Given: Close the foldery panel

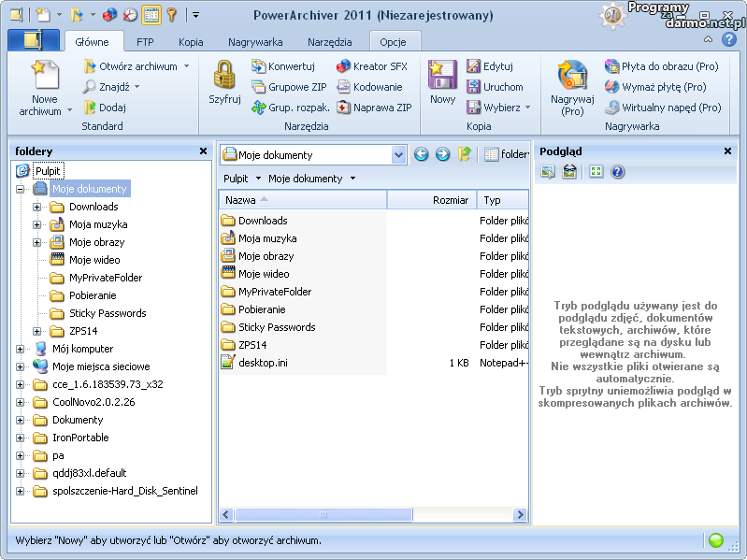Looking at the screenshot, I should (203, 151).
